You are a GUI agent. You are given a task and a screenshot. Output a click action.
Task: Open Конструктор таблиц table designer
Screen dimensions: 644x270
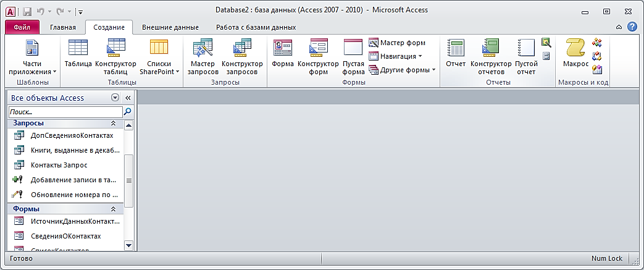115,57
